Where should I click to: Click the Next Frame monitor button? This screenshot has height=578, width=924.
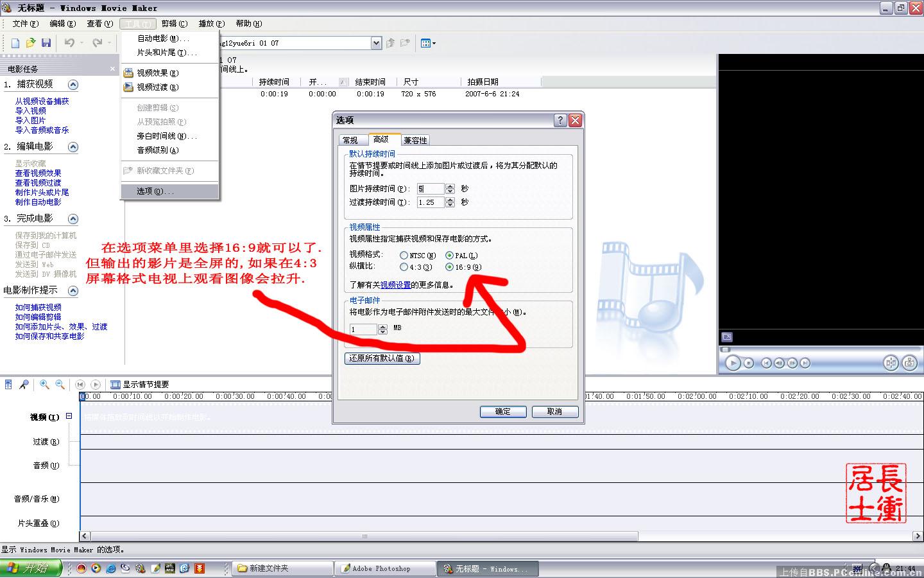coord(792,363)
